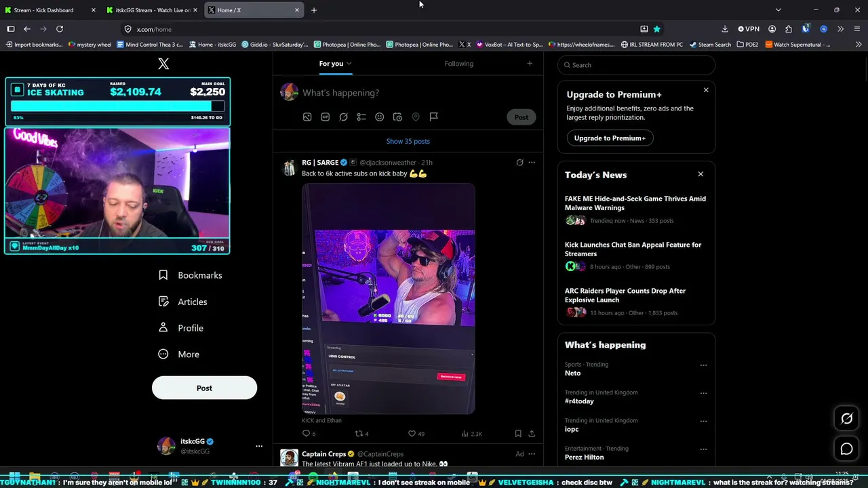Switch to the itskcGG Stream browser tab
This screenshot has height=488, width=868.
[x=153, y=10]
